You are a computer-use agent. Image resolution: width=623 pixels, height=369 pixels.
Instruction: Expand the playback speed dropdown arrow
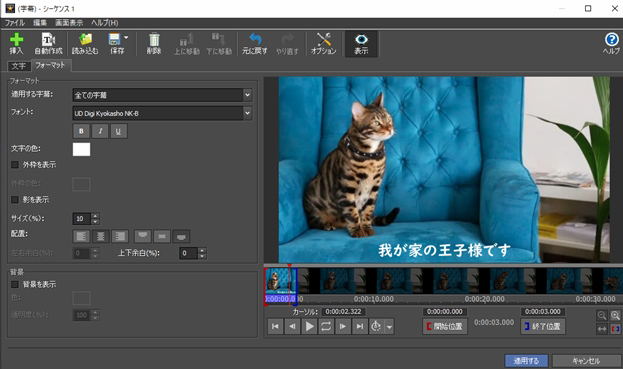389,327
